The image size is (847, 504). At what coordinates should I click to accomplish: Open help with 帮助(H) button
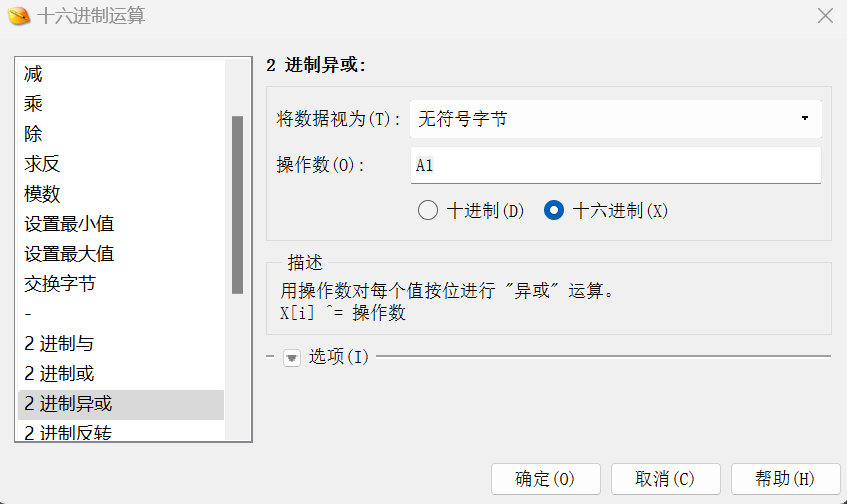tap(785, 479)
